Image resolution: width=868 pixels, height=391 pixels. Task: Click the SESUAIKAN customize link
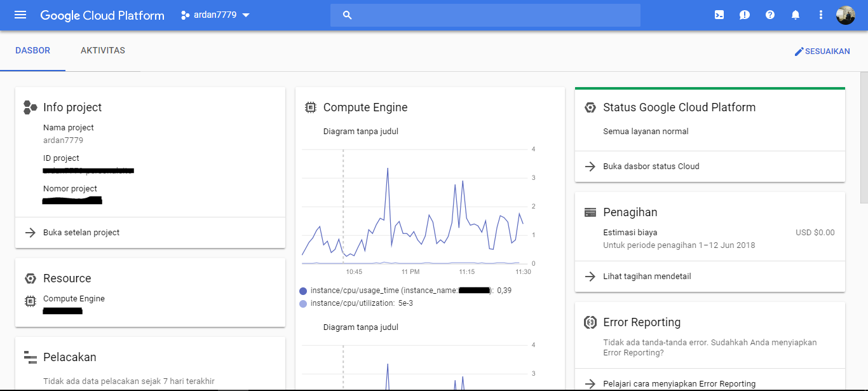[822, 51]
